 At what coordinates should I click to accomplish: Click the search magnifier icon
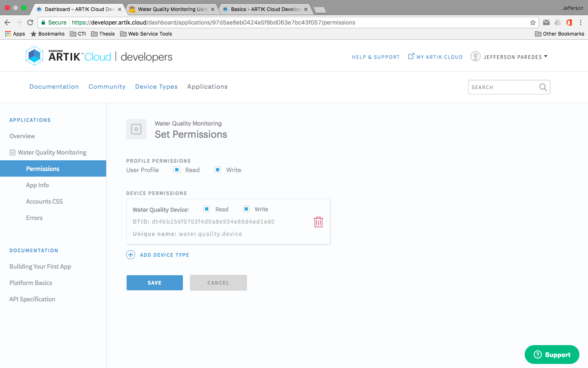543,87
